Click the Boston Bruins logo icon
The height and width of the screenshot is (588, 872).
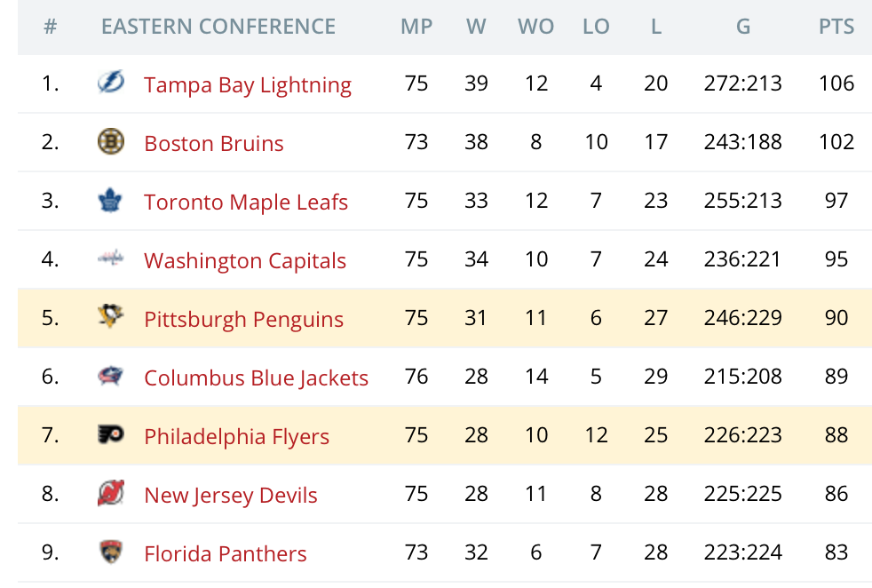111,142
